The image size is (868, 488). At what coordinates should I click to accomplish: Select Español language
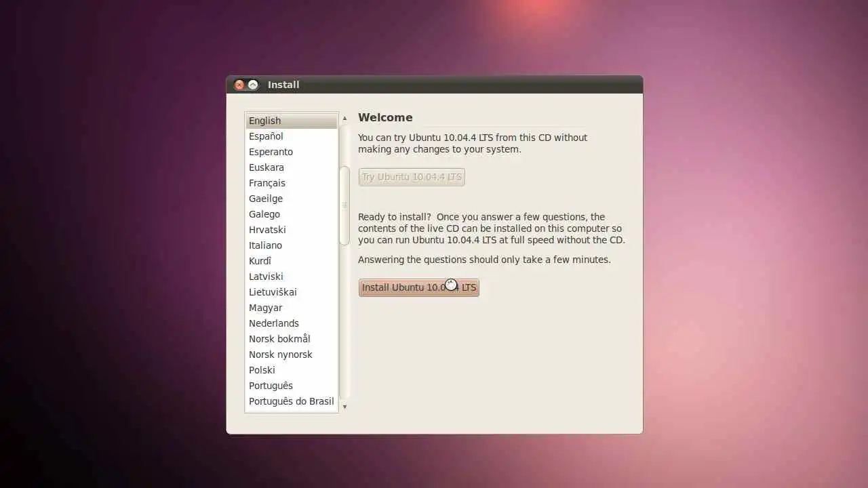(292, 136)
